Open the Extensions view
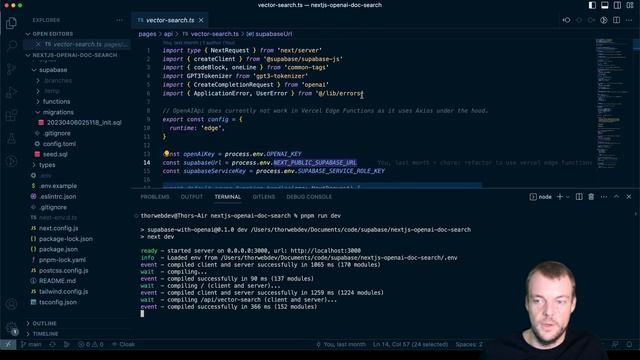 click(x=11, y=115)
